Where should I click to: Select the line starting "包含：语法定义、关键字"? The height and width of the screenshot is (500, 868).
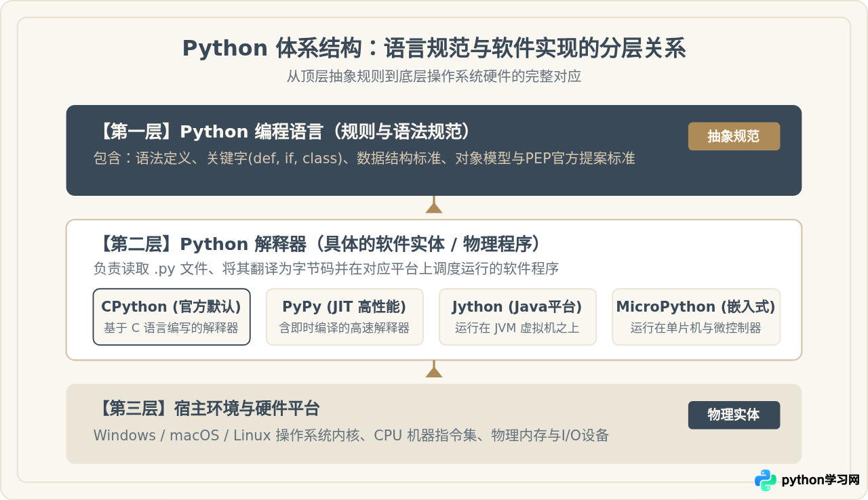click(364, 159)
